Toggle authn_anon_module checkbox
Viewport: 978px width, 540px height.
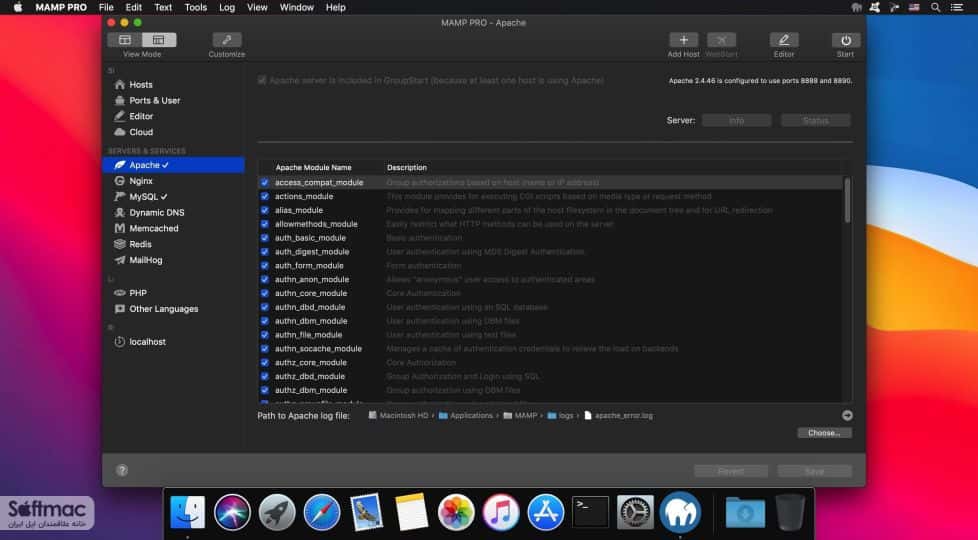coord(264,279)
